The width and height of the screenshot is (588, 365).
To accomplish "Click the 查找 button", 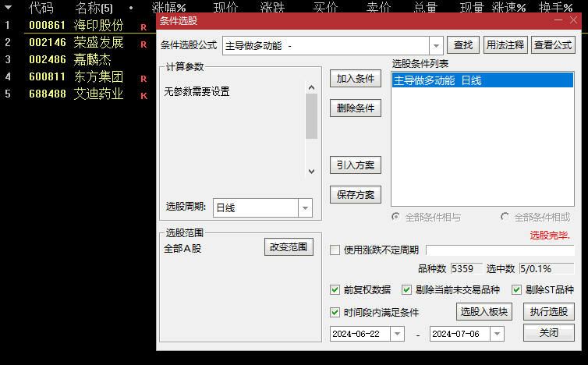I will click(463, 45).
